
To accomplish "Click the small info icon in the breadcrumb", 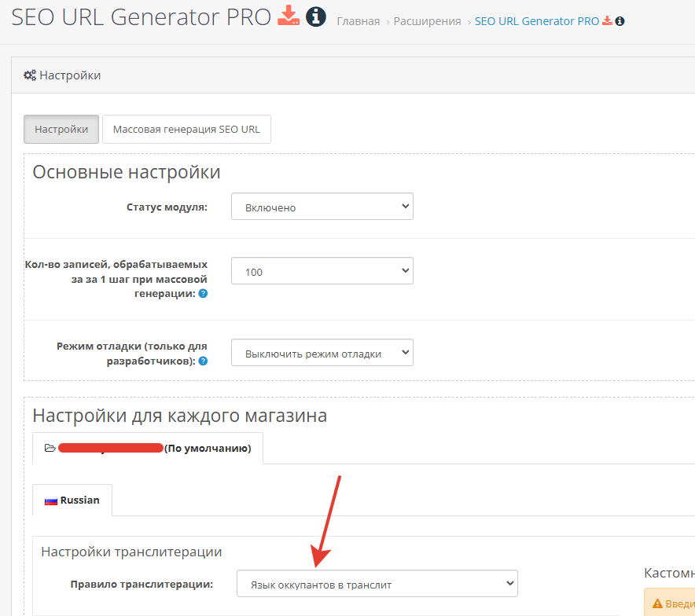I will [620, 21].
